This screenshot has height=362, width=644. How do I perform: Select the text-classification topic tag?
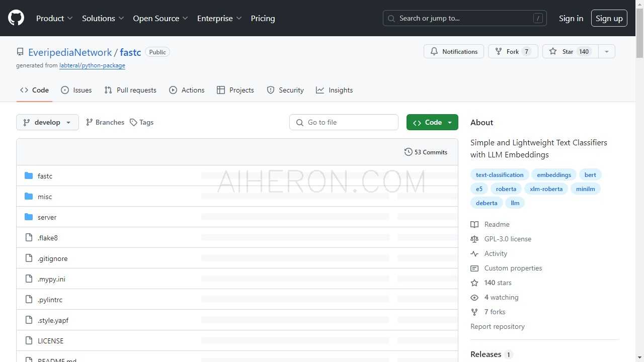500,175
